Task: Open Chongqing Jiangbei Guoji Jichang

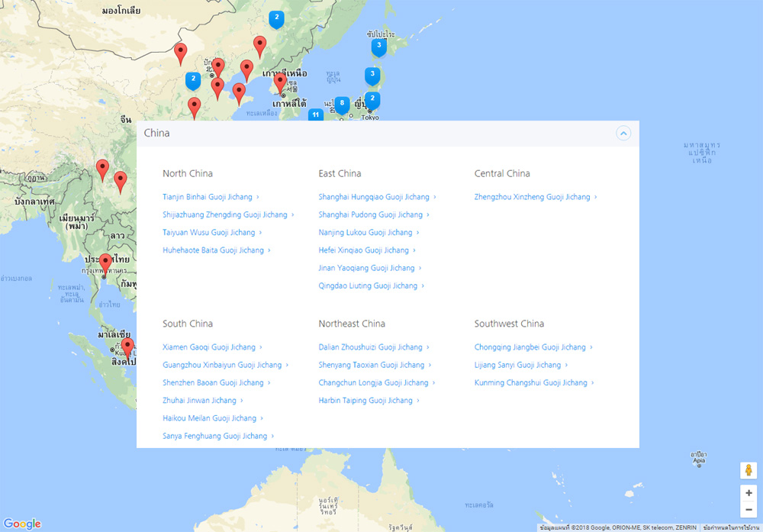Action: tap(530, 347)
